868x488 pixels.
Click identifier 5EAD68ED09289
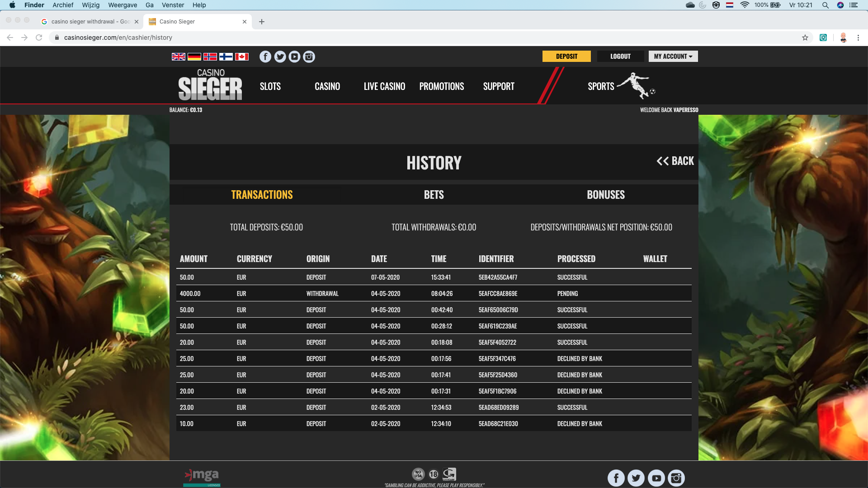tap(499, 408)
